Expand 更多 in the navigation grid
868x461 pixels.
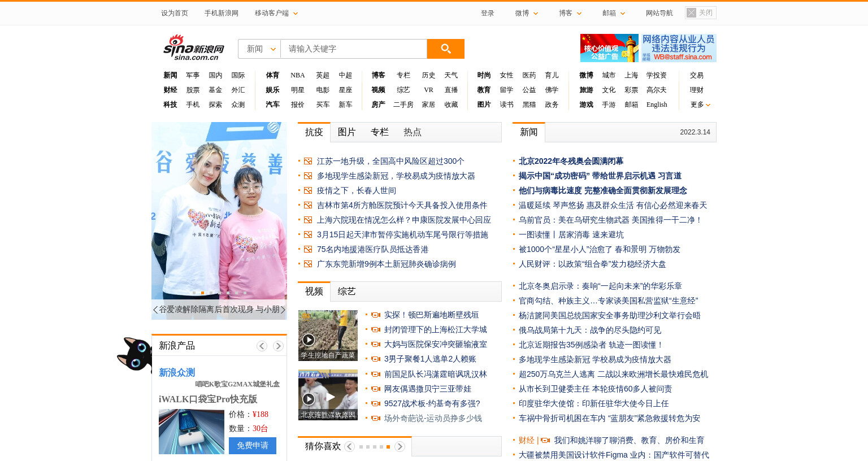coord(700,105)
